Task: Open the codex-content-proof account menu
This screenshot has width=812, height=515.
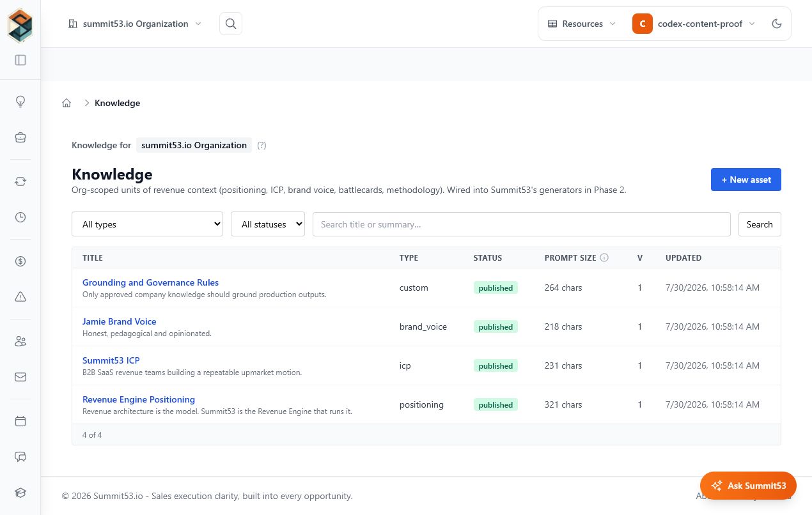Action: coord(695,24)
